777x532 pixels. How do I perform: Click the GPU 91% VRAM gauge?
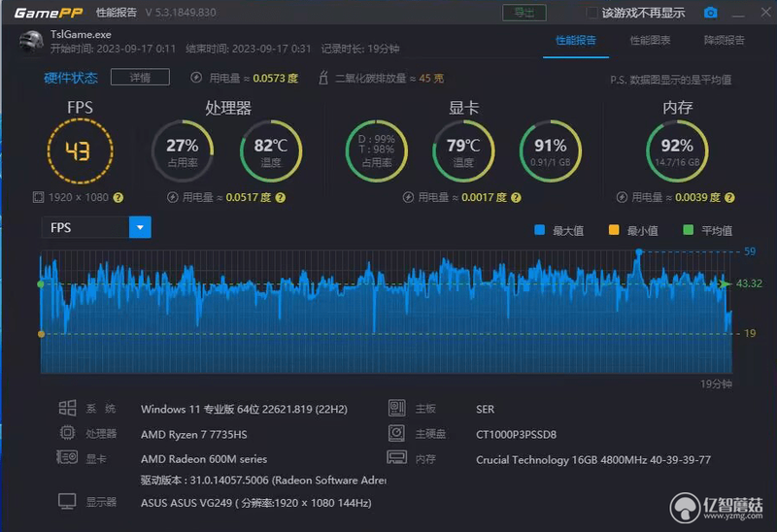click(x=551, y=151)
